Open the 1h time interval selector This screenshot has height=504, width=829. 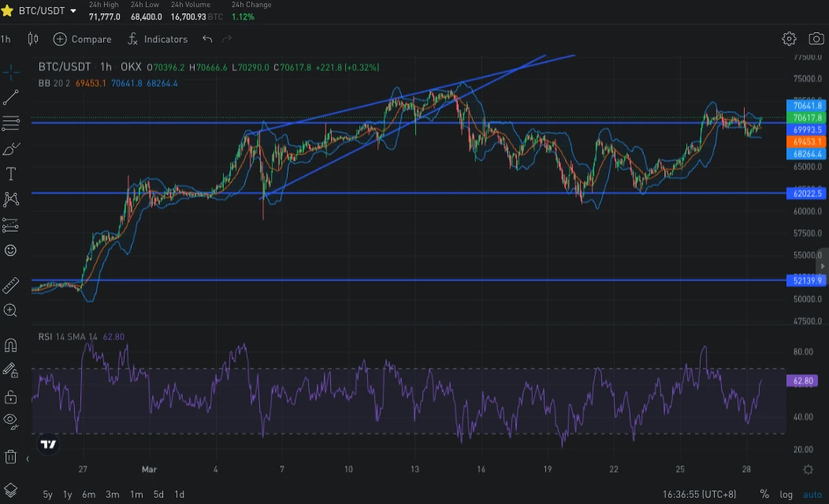6,39
